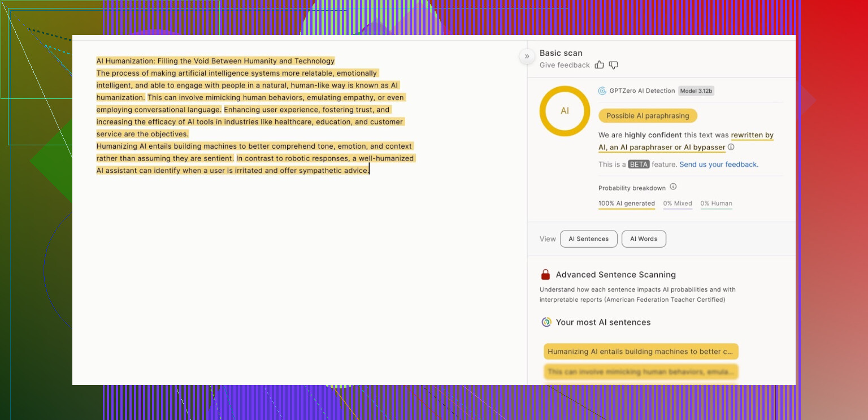868x420 pixels.
Task: Switch view to AI Words
Action: pyautogui.click(x=644, y=239)
